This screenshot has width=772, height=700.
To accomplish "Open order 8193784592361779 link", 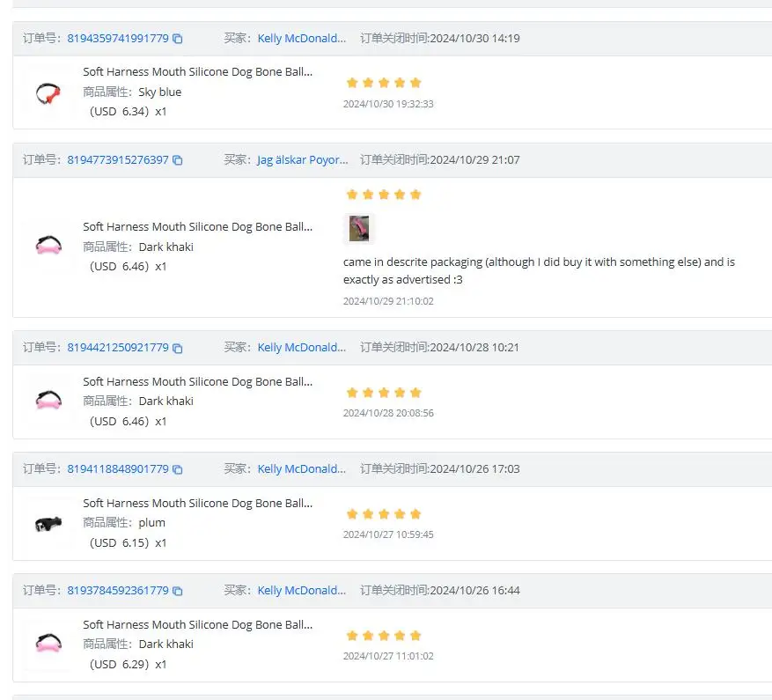I will (118, 591).
